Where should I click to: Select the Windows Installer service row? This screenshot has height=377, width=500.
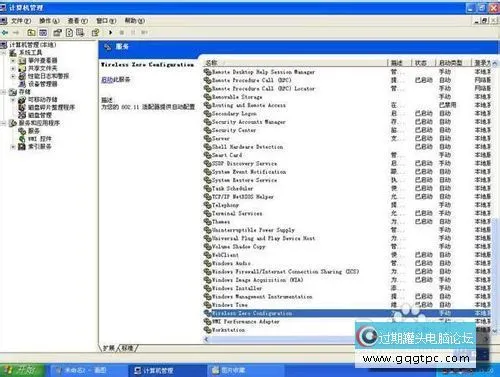(347, 288)
